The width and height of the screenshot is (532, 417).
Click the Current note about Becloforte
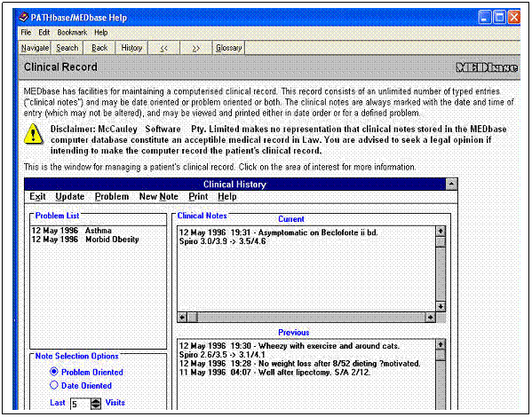coord(278,232)
